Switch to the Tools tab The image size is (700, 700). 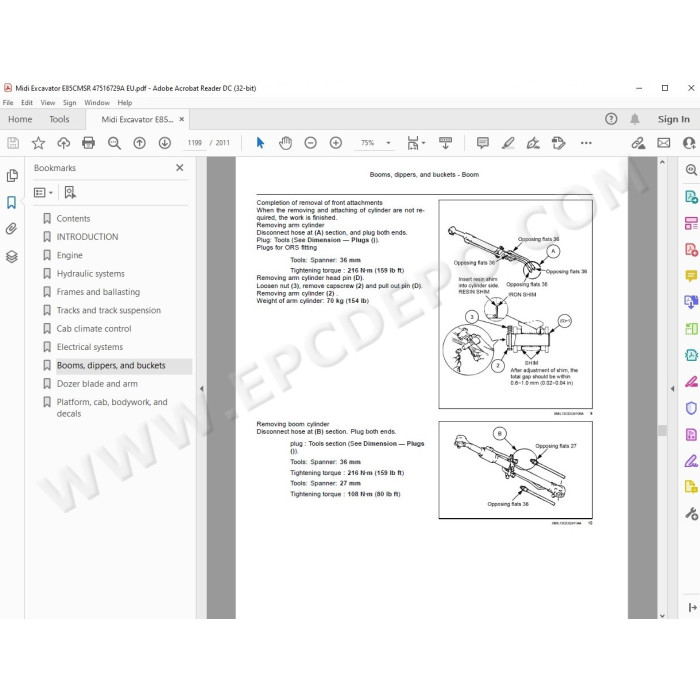click(59, 119)
